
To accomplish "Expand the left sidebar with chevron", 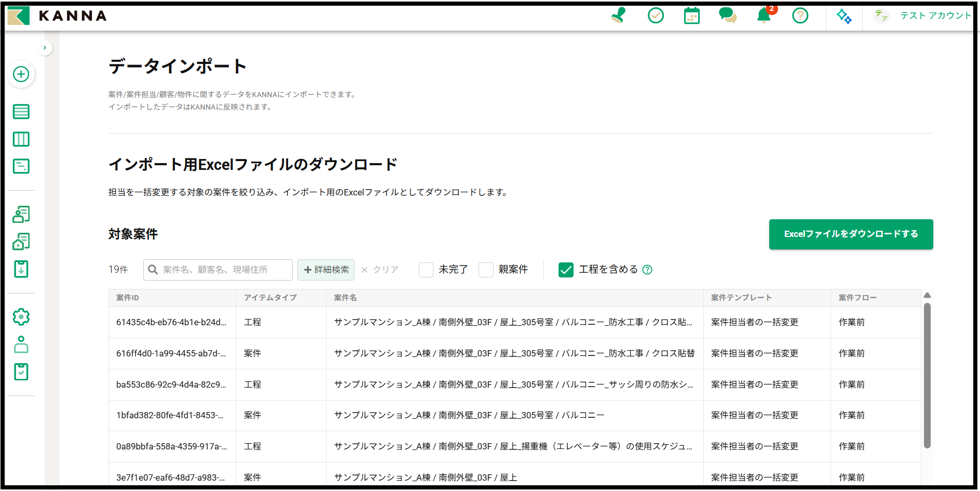I will click(45, 48).
